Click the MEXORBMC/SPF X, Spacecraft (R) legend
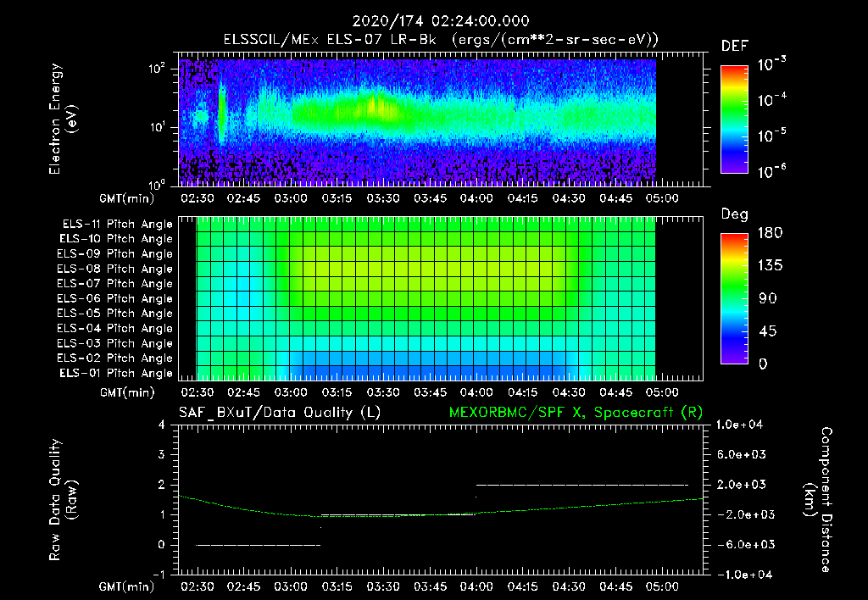868x600 pixels. pos(576,413)
